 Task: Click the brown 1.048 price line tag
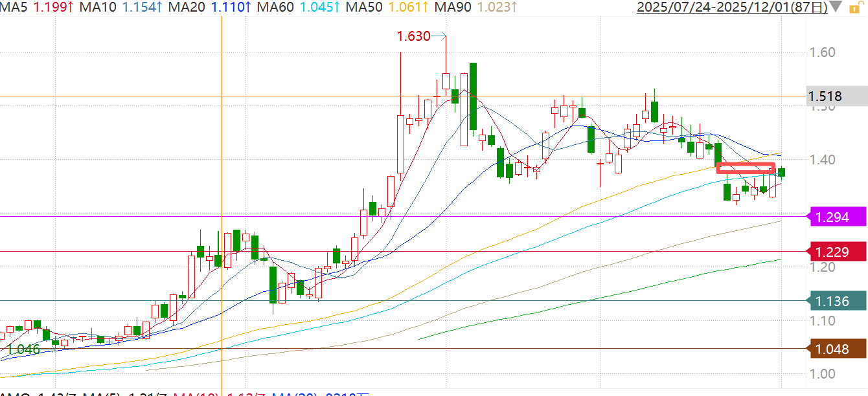pyautogui.click(x=838, y=349)
